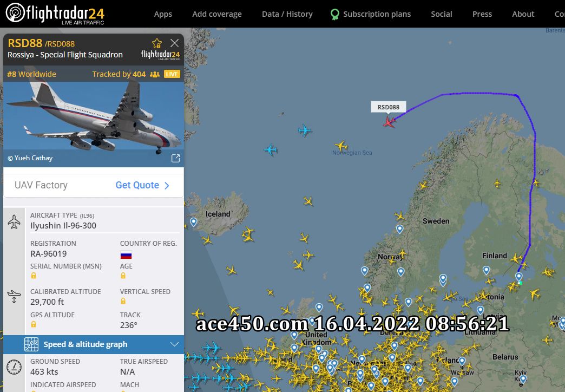Click the lock icon under Vertical Speed
This screenshot has width=565, height=392.
tap(123, 301)
